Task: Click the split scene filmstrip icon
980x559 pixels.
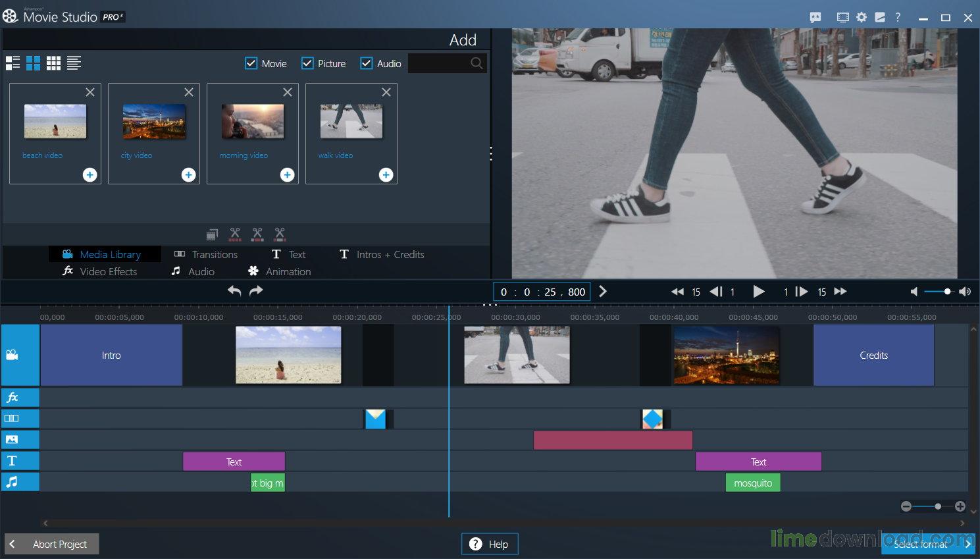Action: click(212, 234)
